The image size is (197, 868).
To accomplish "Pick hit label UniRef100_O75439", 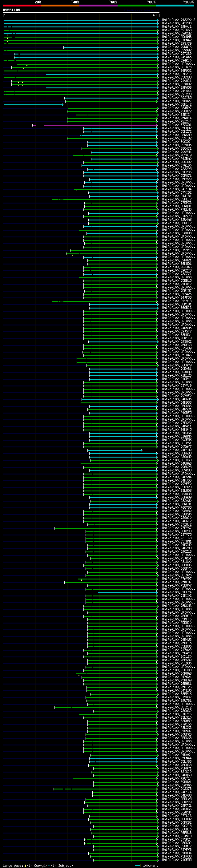I will point(176,349).
